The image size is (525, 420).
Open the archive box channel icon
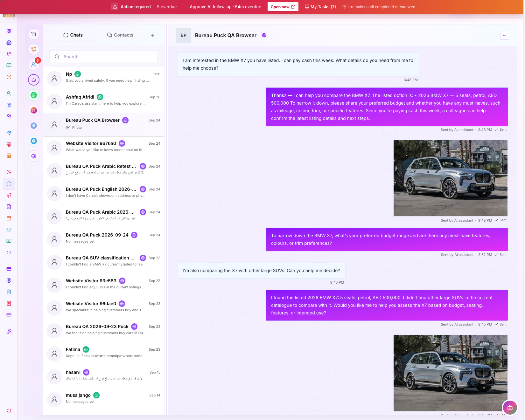tap(34, 34)
